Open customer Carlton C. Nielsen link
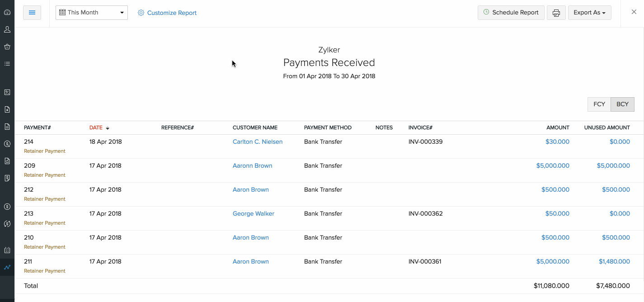Viewport: 644px width, 302px height. click(258, 142)
